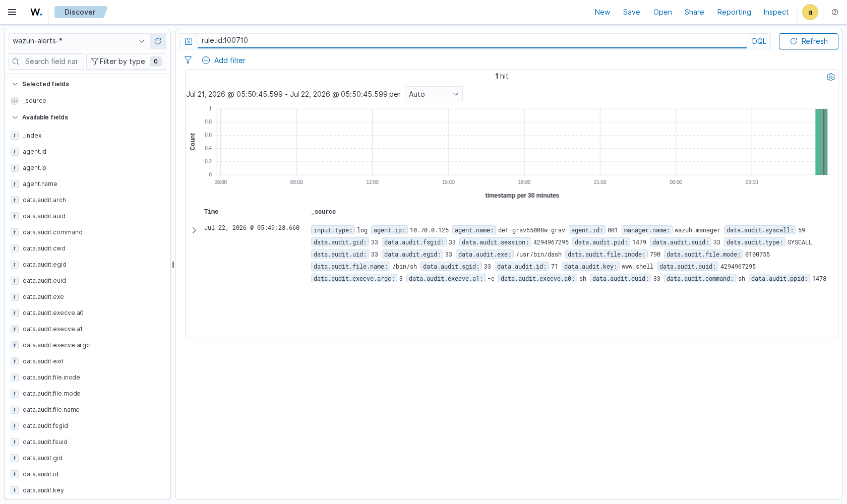Screen dimensions: 847x504
Task: Click the Discover breadcrumb
Action: [80, 12]
